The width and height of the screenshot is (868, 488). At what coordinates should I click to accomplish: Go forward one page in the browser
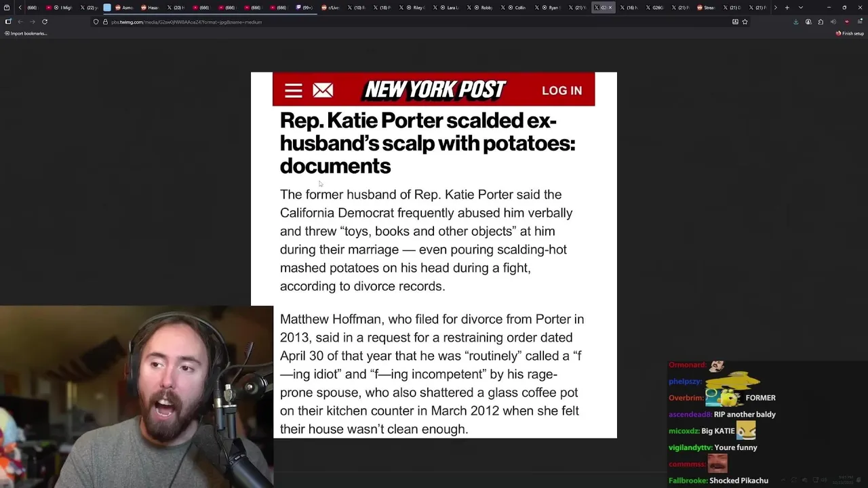(32, 22)
